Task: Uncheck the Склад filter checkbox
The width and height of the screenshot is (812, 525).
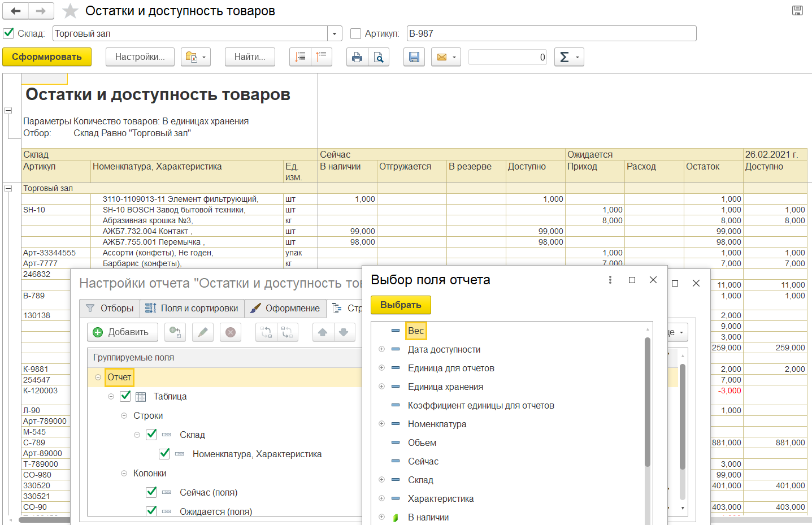Action: (8, 33)
